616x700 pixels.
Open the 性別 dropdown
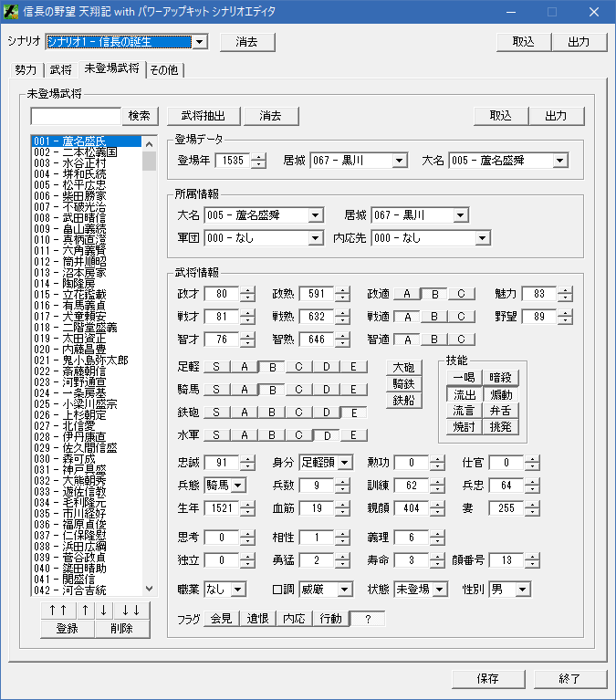(x=521, y=589)
